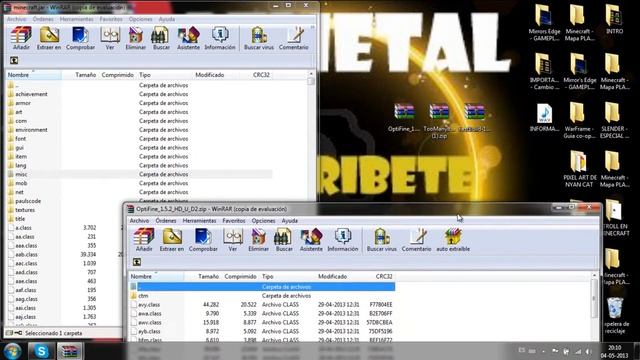The image size is (640, 360).
Task: Click auto extraíble in OptiFine window
Action: [453, 240]
